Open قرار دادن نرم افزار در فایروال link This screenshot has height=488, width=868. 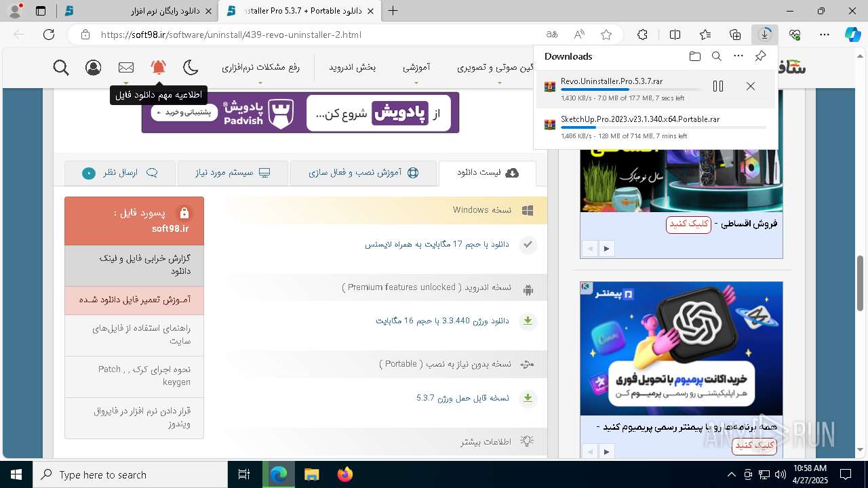click(x=134, y=418)
